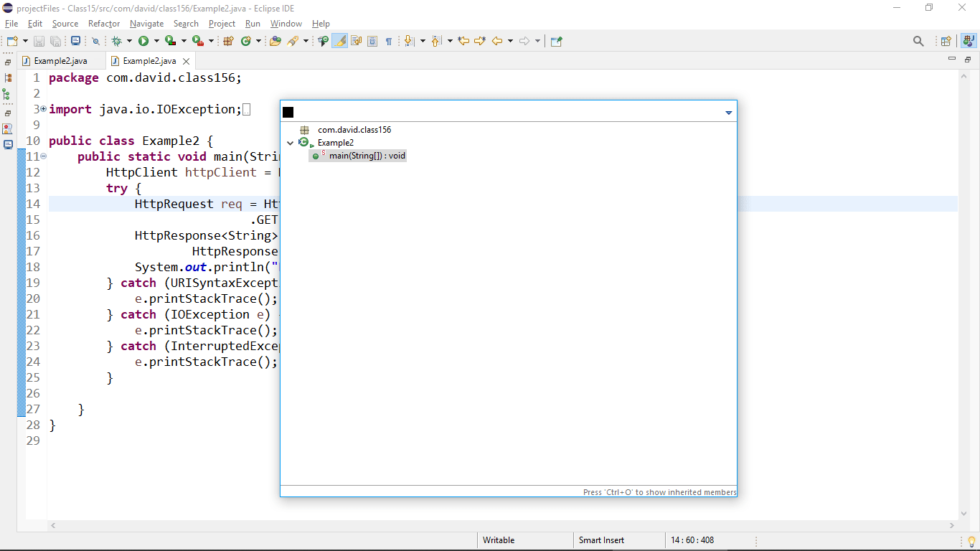
Task: Select com.david.class156 in outline popup
Action: coord(354,130)
